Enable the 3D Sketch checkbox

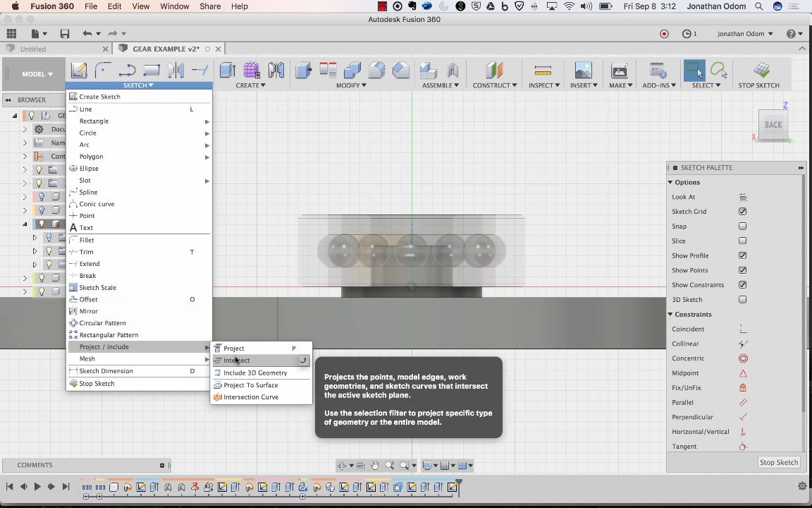[742, 300]
